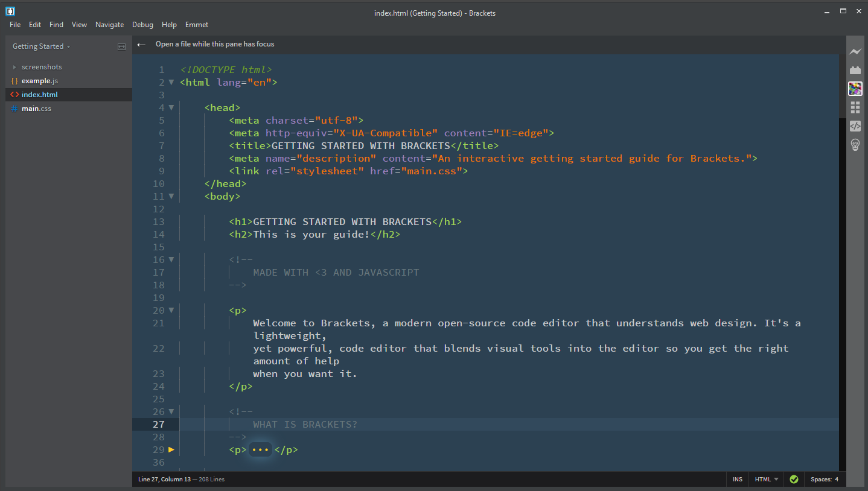This screenshot has width=868, height=491.
Task: Expand the folded paragraph arrow on line 29
Action: 171,450
